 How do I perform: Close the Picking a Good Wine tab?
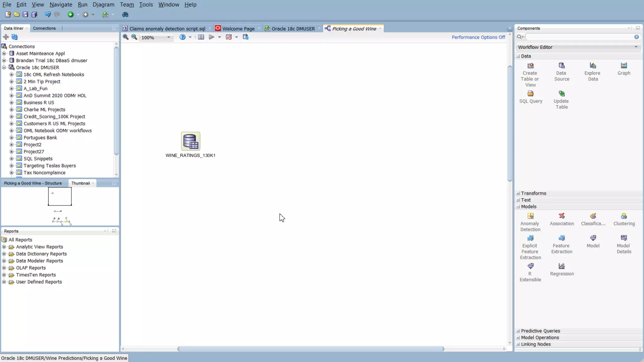tap(380, 28)
